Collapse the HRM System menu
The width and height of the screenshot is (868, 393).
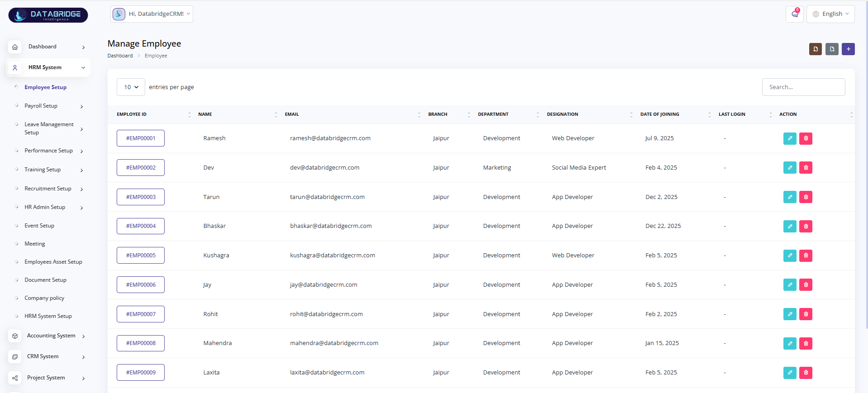(48, 67)
